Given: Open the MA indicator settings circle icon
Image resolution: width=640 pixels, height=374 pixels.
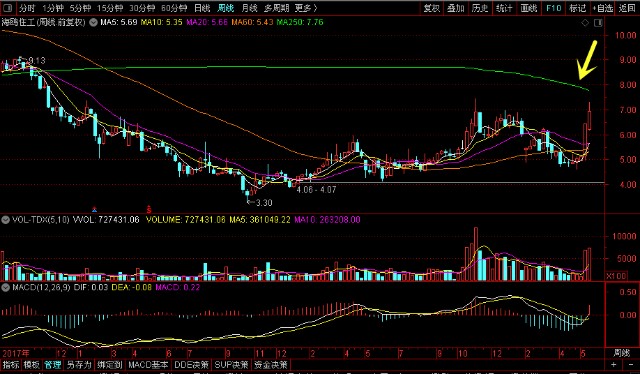Looking at the screenshot, I should point(93,22).
